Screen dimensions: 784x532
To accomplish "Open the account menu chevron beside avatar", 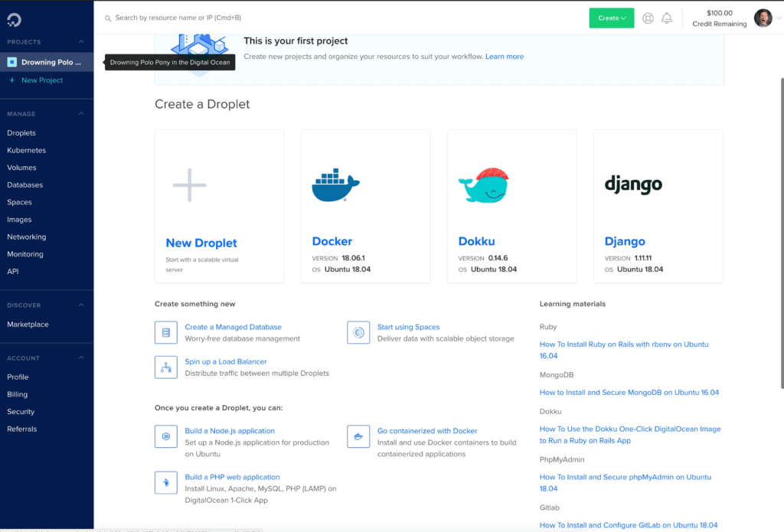I will pos(779,18).
